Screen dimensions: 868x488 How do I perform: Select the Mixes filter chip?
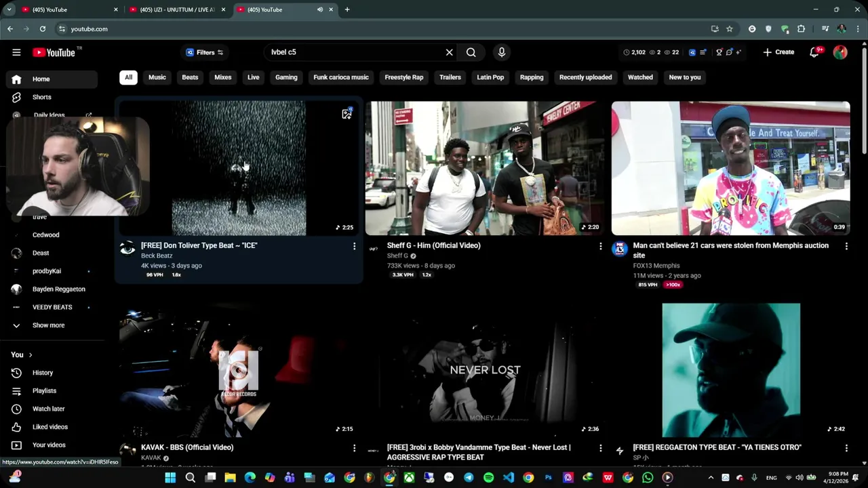click(x=223, y=77)
